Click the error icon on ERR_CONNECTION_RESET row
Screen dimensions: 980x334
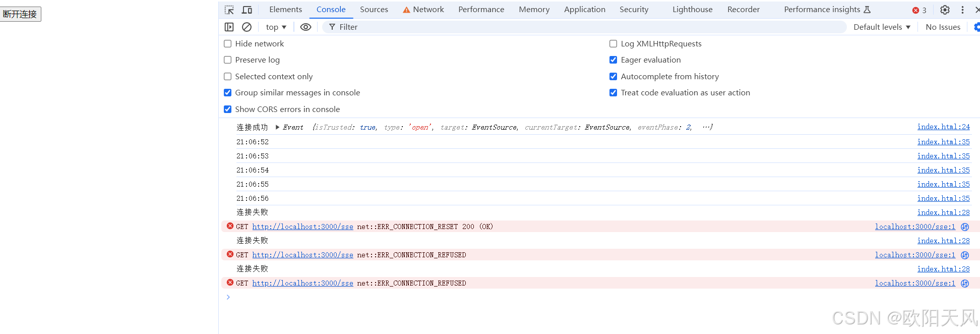[230, 226]
